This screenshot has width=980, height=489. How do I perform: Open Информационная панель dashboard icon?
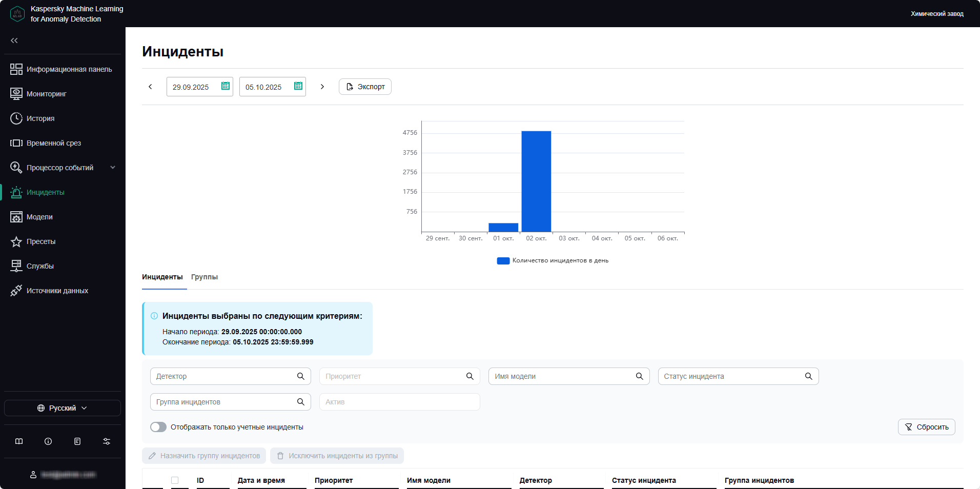(x=16, y=69)
